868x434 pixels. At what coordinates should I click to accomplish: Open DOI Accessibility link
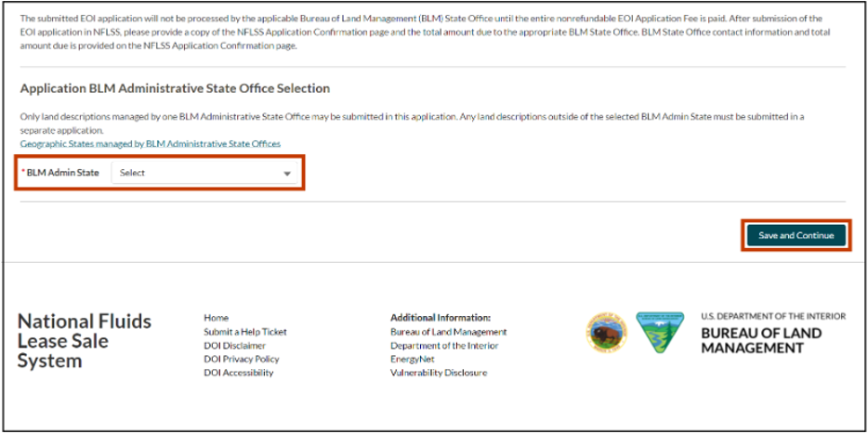(x=239, y=373)
